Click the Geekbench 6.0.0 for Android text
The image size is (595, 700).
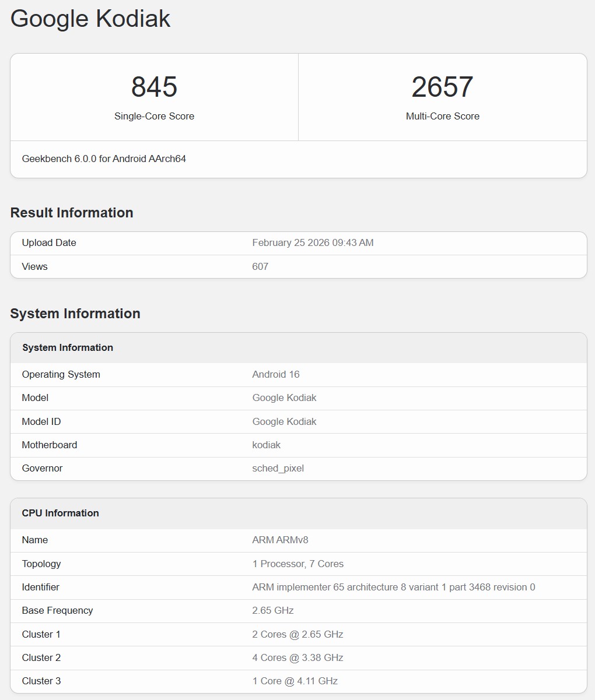pyautogui.click(x=104, y=159)
